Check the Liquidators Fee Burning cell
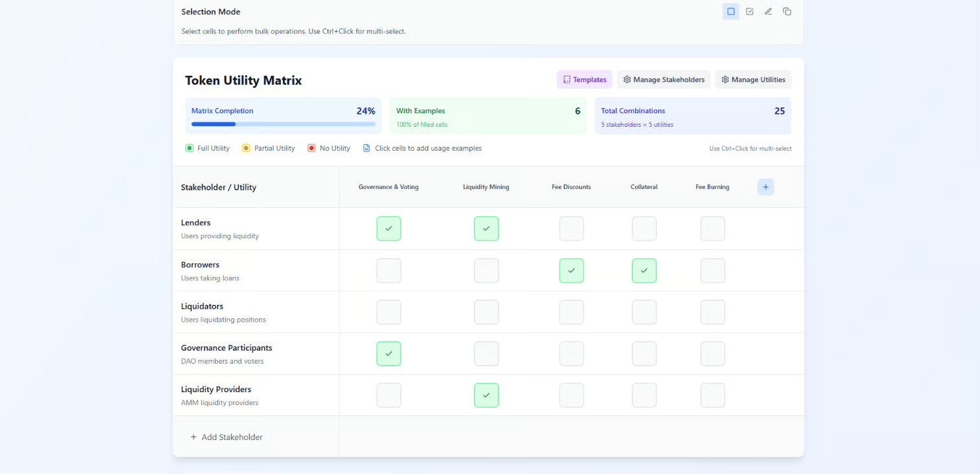Screen dimensions: 980x475 [713, 312]
